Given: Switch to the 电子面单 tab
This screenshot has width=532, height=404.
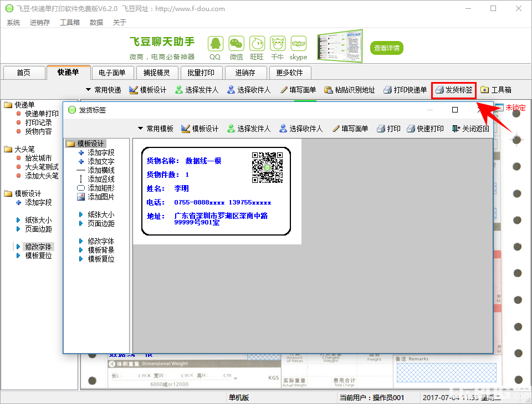Looking at the screenshot, I should click(x=112, y=73).
